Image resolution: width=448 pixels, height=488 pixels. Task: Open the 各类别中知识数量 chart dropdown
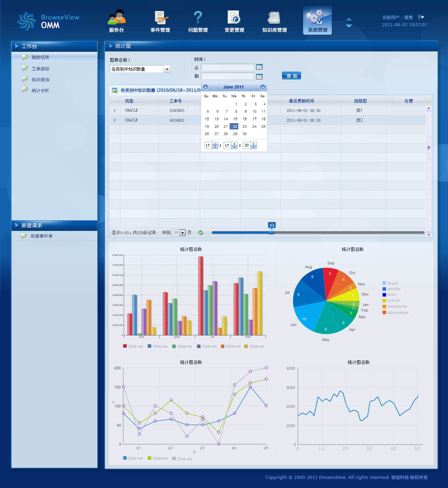pyautogui.click(x=167, y=69)
